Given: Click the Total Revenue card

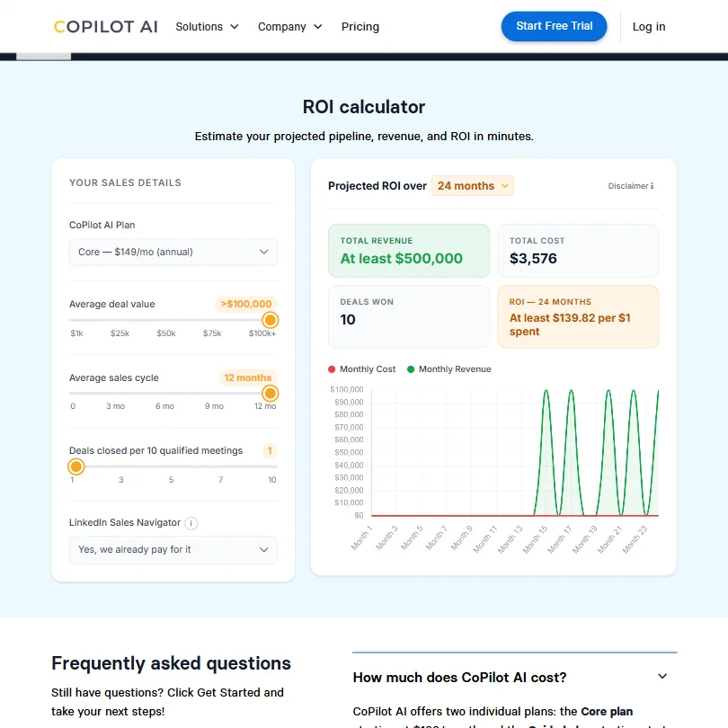Looking at the screenshot, I should pos(409,251).
